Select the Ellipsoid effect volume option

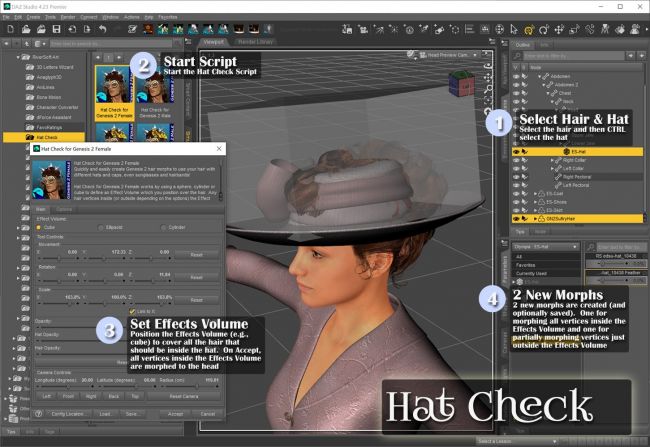coord(110,228)
